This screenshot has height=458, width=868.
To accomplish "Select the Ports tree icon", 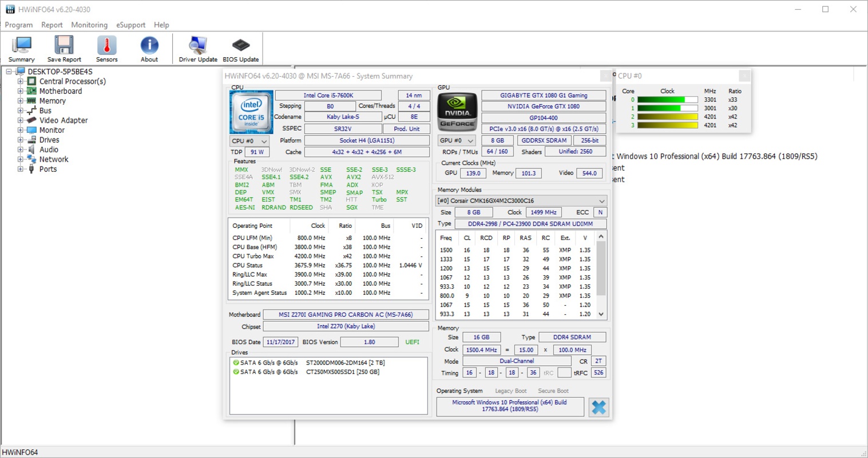I will (x=32, y=169).
